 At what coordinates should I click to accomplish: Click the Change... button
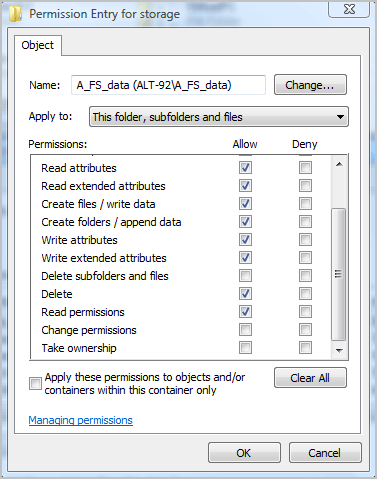coord(310,85)
